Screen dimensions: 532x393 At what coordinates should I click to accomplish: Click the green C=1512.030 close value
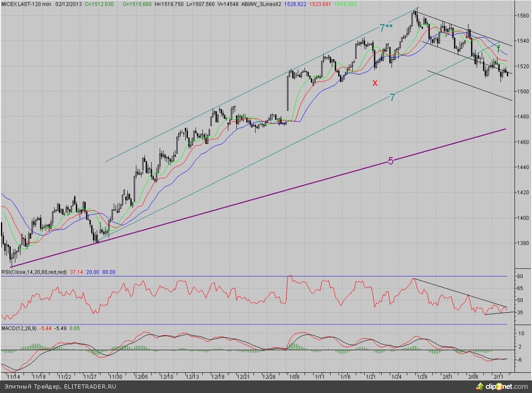click(x=99, y=4)
